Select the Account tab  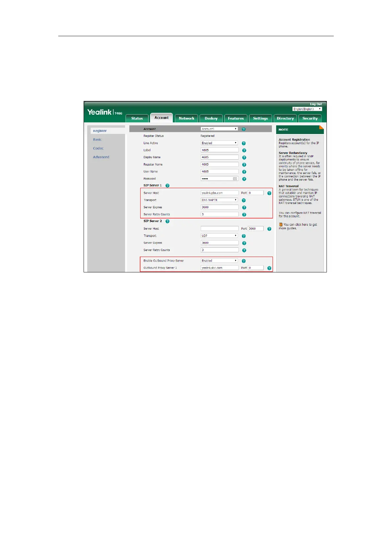pos(162,118)
